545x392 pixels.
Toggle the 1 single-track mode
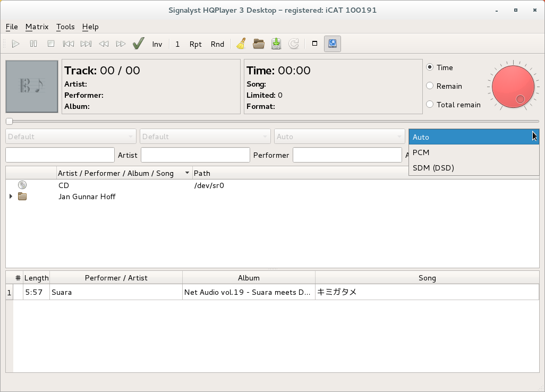point(177,44)
